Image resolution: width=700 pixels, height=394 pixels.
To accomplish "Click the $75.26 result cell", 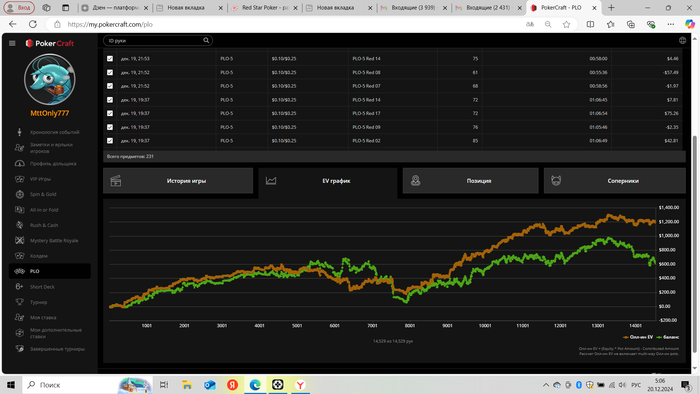I will [x=671, y=113].
